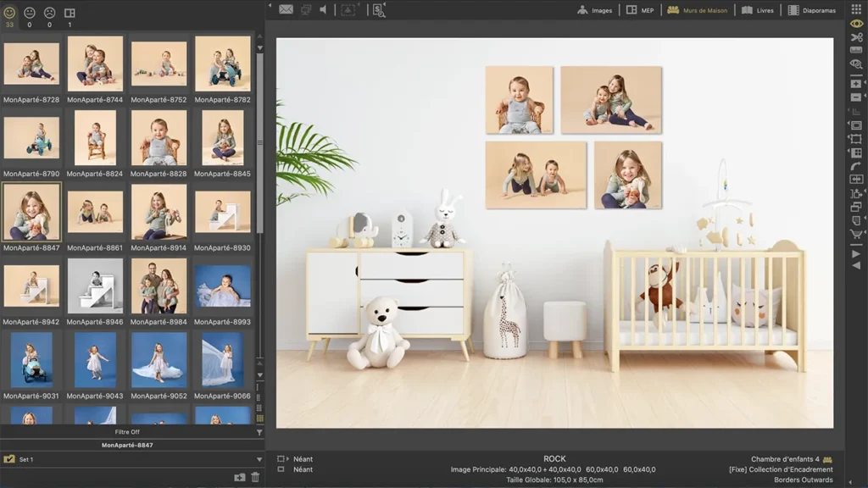Click the trash delete icon
The width and height of the screenshot is (868, 488).
255,477
